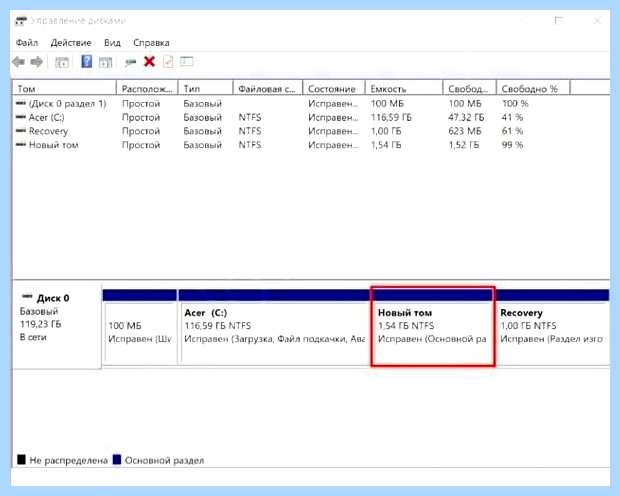Viewport: 620px width, 496px height.
Task: Go back with the left arrow toolbar icon
Action: click(x=18, y=62)
